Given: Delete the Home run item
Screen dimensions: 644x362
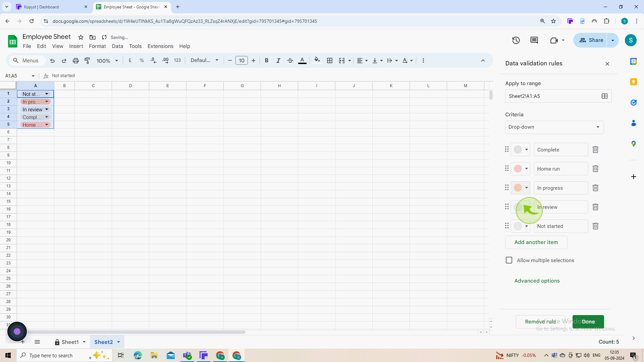Looking at the screenshot, I should tap(595, 169).
